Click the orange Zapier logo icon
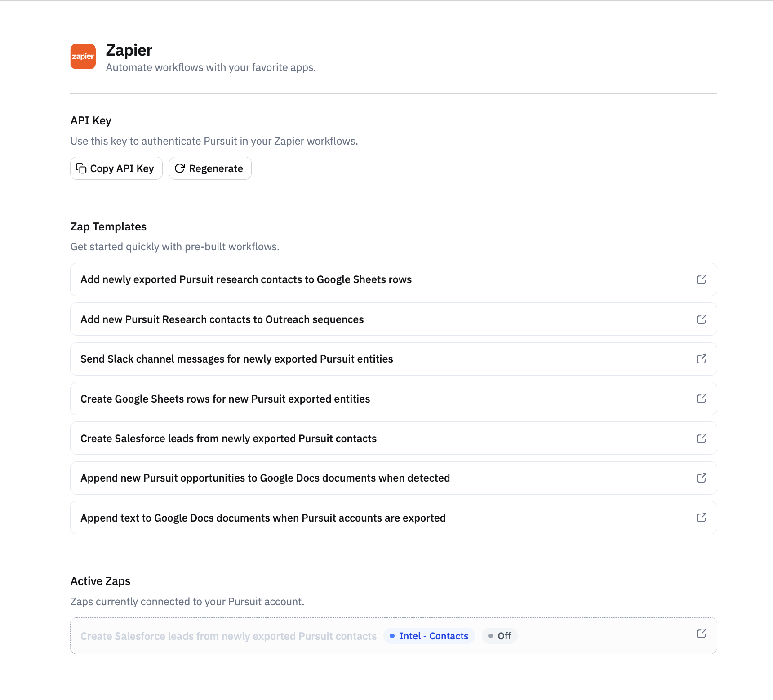 tap(83, 57)
